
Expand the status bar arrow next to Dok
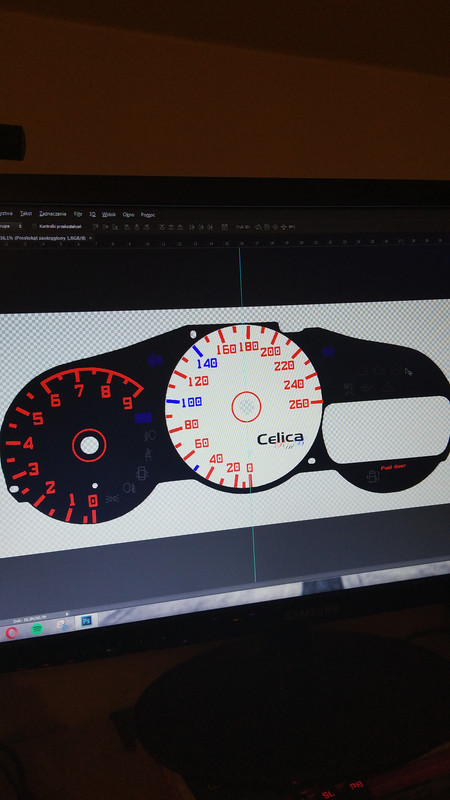pos(68,614)
